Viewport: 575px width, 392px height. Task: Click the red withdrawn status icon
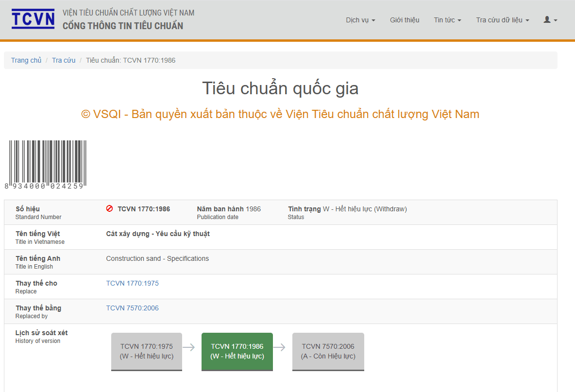(x=109, y=209)
